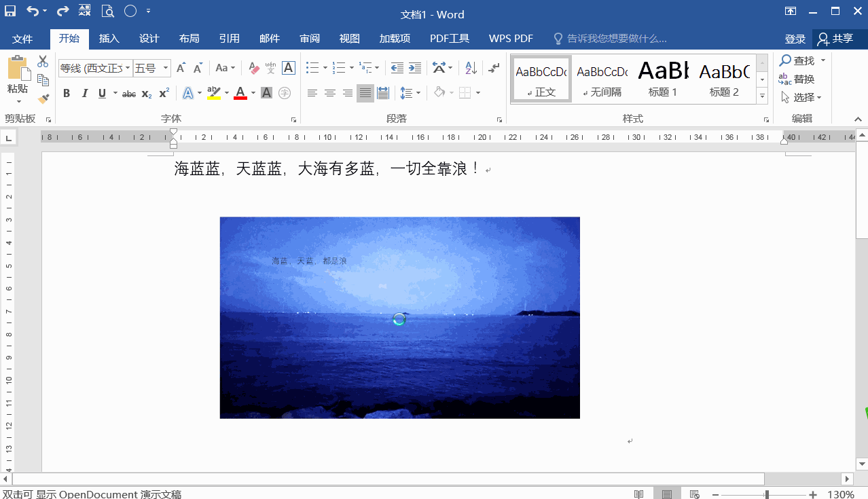Open Print Preview from quick access toolbar

(x=108, y=11)
